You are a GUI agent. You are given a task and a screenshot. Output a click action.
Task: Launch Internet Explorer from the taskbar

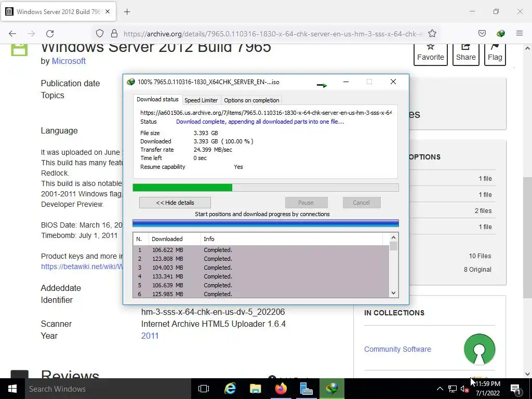230,389
